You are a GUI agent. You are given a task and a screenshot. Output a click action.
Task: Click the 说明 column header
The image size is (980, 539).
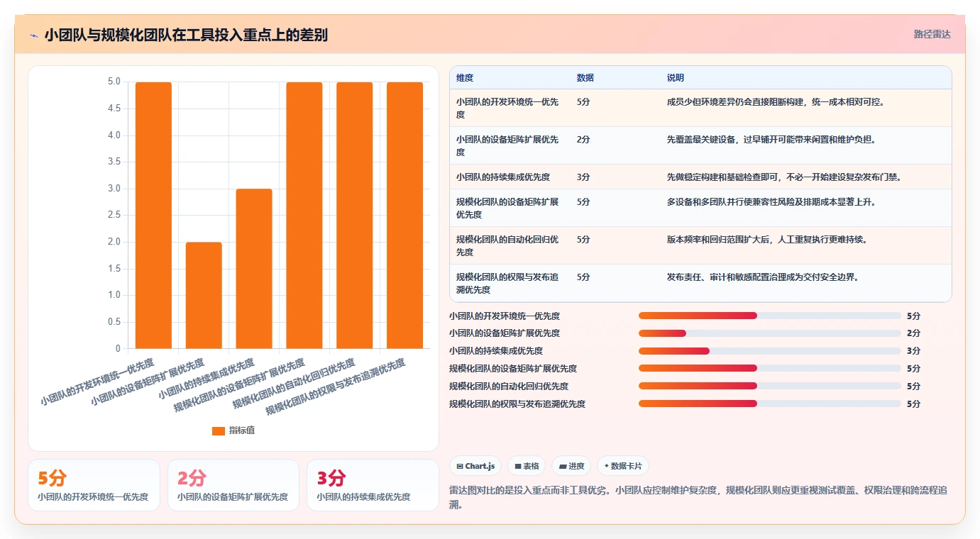[676, 77]
